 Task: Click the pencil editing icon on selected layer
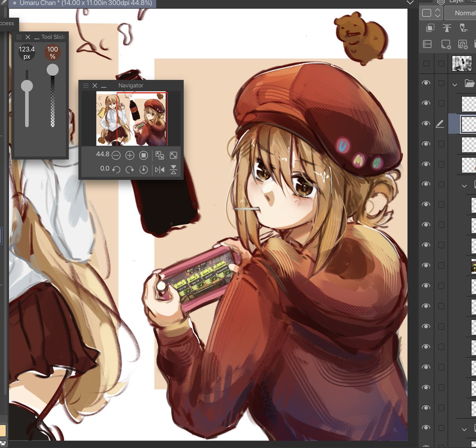(440, 124)
